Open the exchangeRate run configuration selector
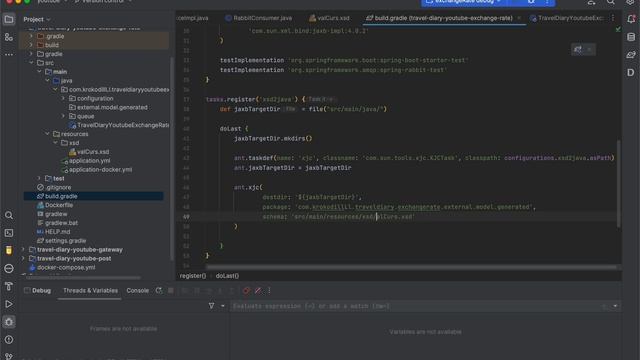The image size is (640, 360). pos(464,2)
